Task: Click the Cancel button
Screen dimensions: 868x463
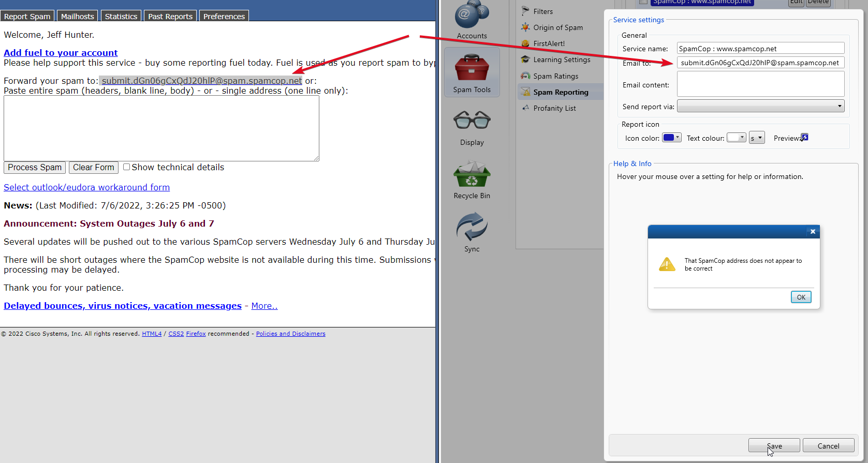Action: [x=828, y=446]
